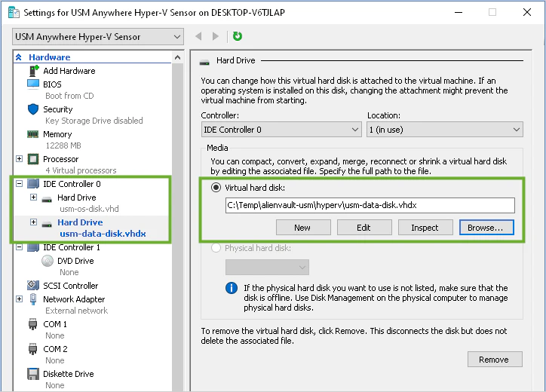Open the Location dropdown

(445, 130)
